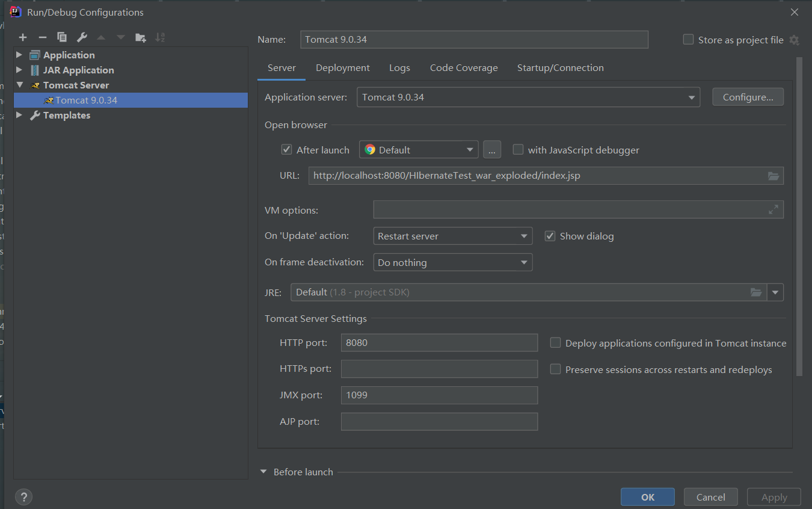Open edit templates wrench icon
Viewport: 812px width, 509px height.
82,37
